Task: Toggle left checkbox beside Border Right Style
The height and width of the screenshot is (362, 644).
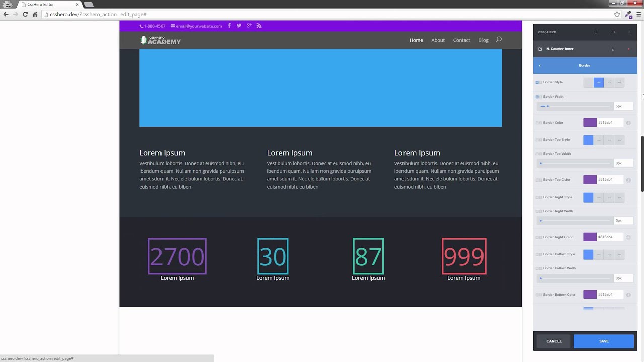Action: click(537, 197)
